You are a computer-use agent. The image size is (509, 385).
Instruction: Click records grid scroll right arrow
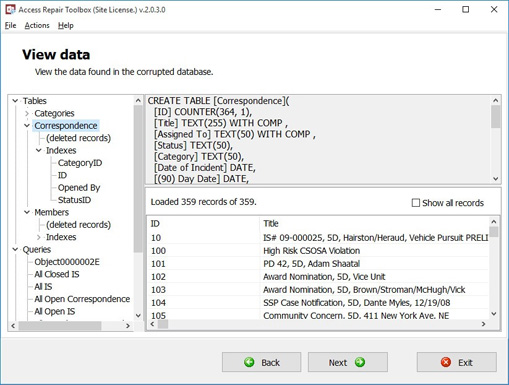pyautogui.click(x=484, y=324)
